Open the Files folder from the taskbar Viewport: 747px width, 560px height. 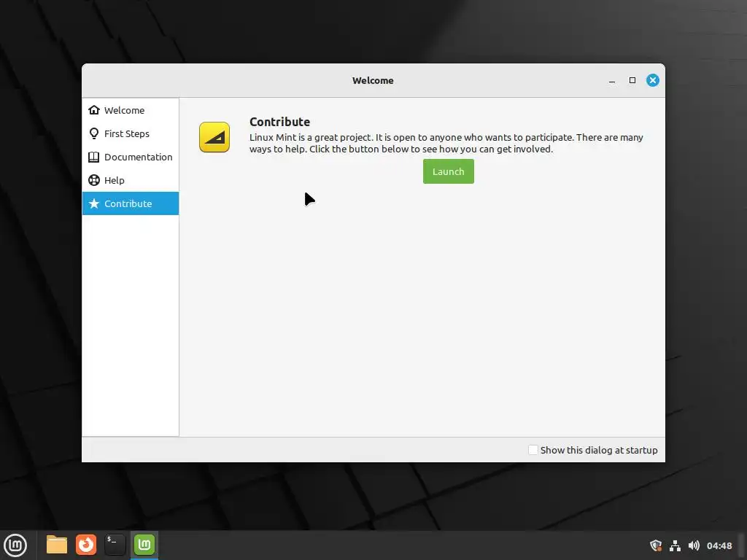pyautogui.click(x=57, y=545)
